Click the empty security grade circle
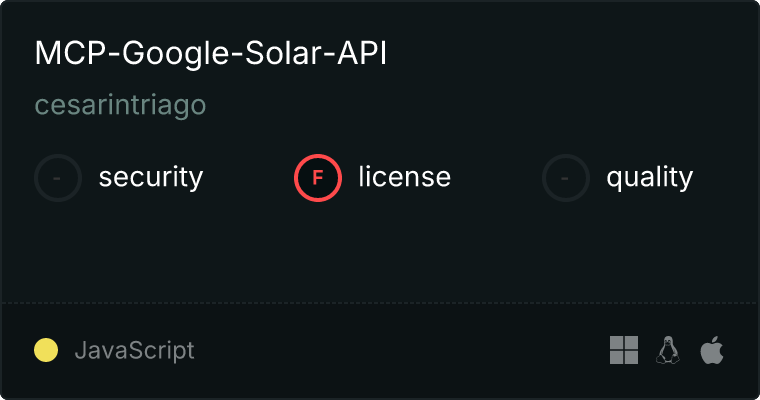The image size is (760, 400). pyautogui.click(x=58, y=178)
